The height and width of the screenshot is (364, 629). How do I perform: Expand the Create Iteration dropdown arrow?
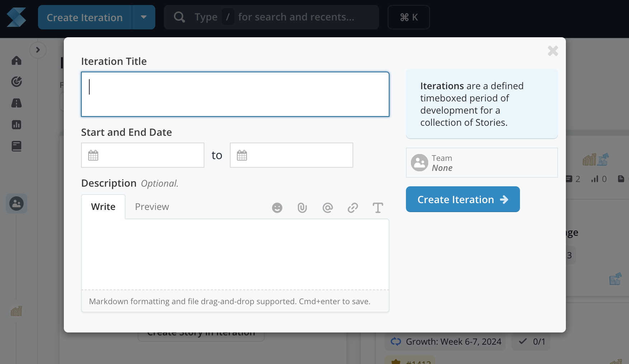(x=144, y=17)
